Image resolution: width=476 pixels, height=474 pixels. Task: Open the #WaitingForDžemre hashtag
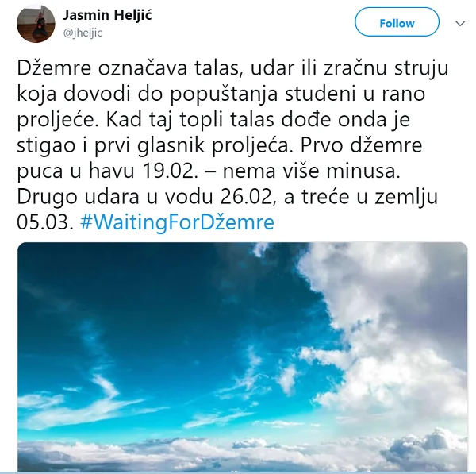[177, 222]
